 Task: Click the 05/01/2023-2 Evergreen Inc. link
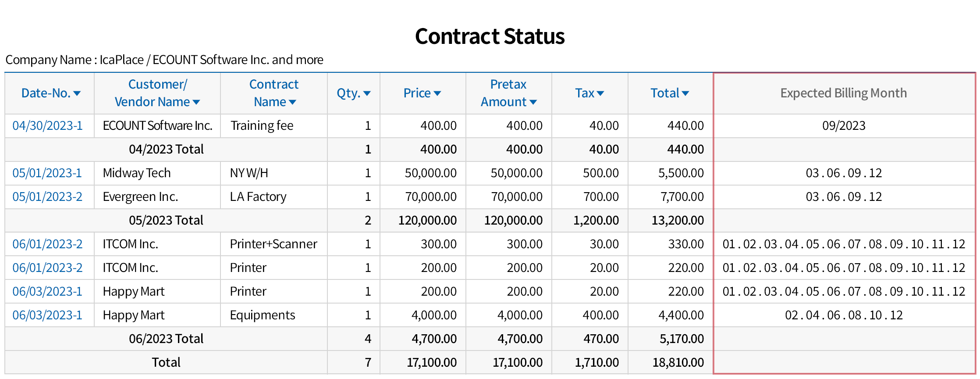click(47, 197)
